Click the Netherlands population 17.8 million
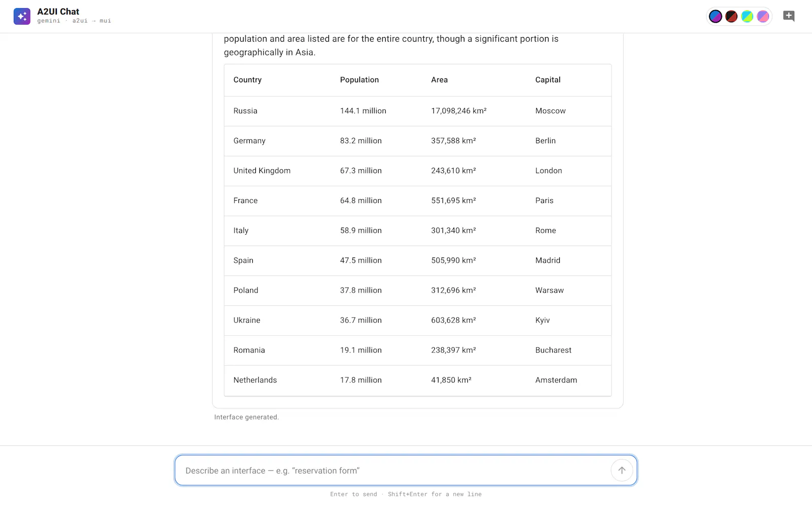812x508 pixels. [x=361, y=380]
